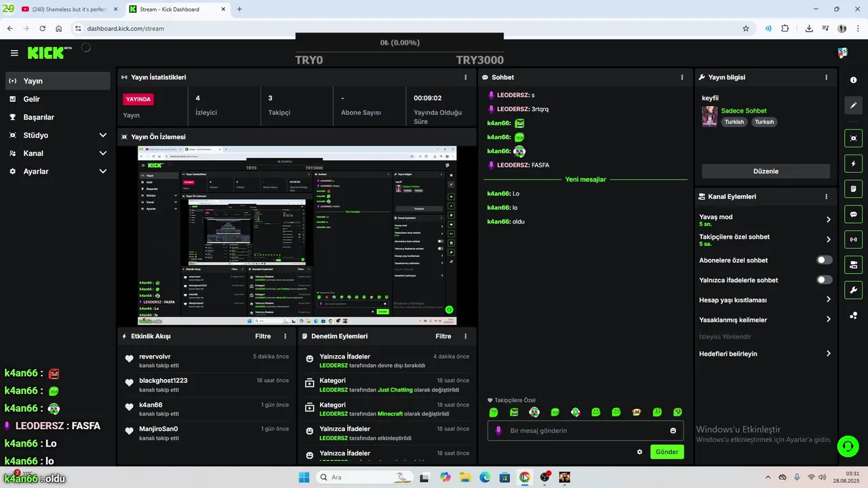Click the purple microphone icon in chat input
The image size is (868, 488).
[x=498, y=430]
